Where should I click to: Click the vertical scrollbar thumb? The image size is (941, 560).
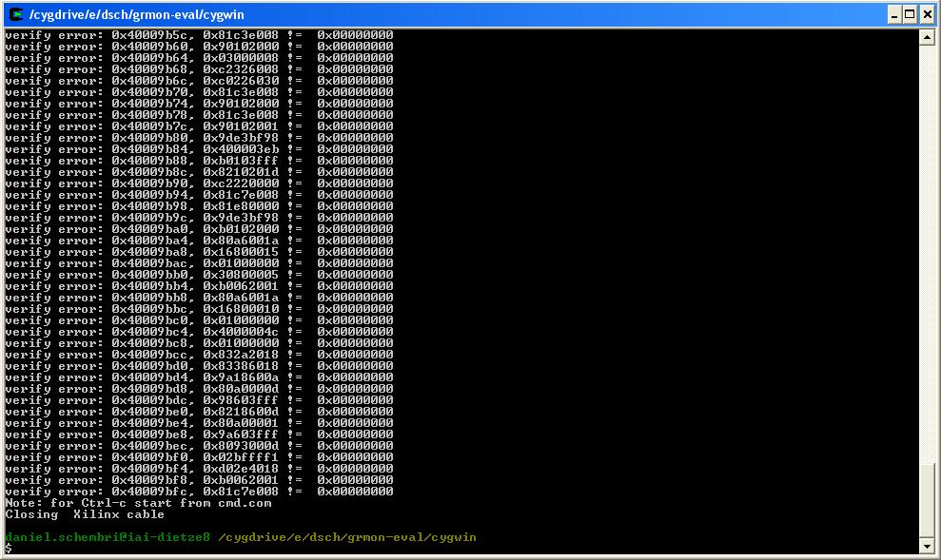click(927, 501)
